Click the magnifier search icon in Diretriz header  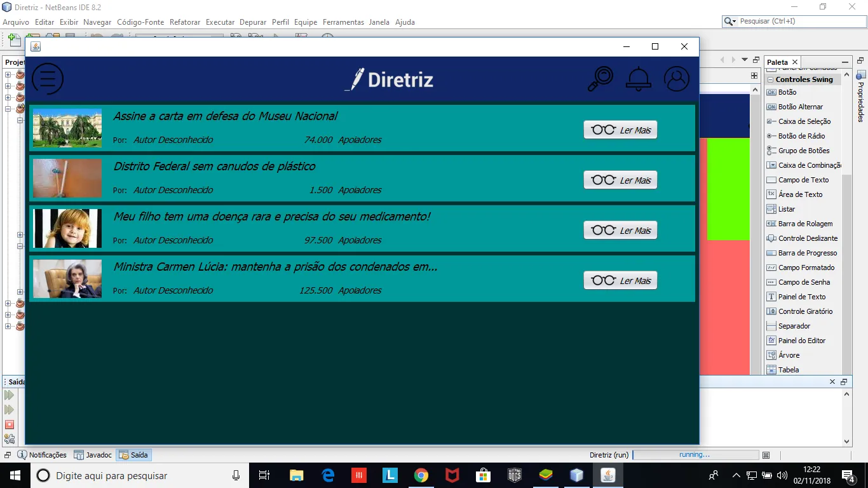pos(600,79)
